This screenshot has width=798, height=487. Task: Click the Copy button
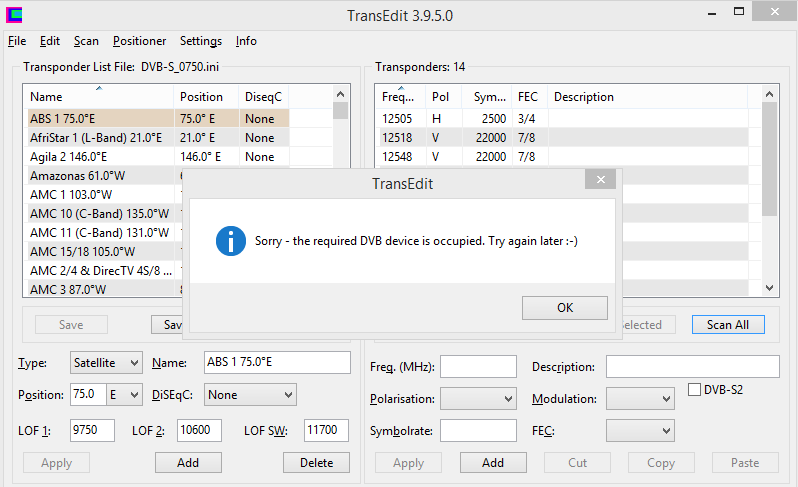pos(661,463)
